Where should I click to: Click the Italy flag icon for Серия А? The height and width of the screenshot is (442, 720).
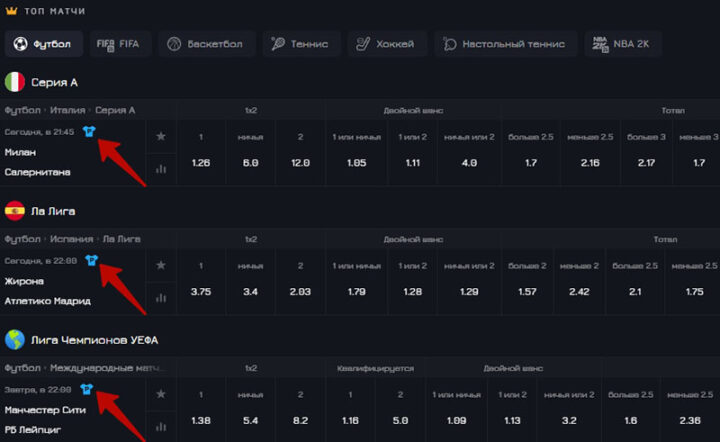coord(15,82)
